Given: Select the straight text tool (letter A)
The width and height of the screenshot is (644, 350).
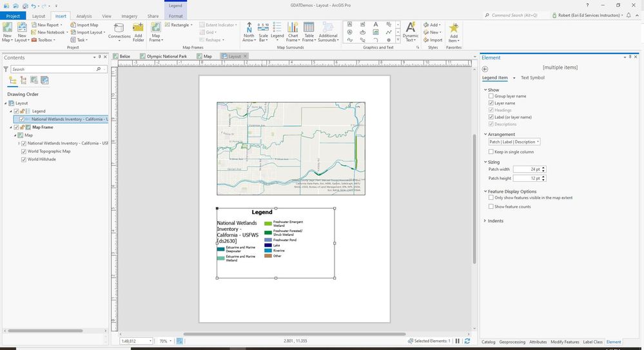Looking at the screenshot, I should coord(375,24).
